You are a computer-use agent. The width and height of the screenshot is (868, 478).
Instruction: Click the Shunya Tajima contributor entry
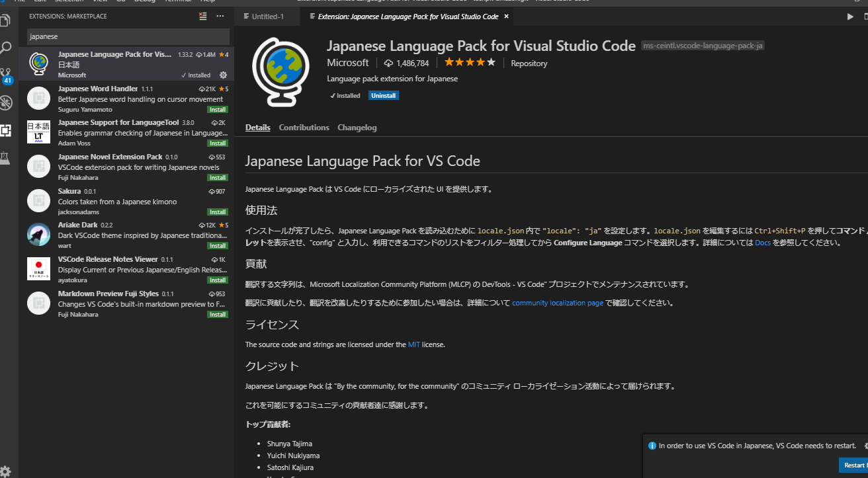click(x=290, y=444)
